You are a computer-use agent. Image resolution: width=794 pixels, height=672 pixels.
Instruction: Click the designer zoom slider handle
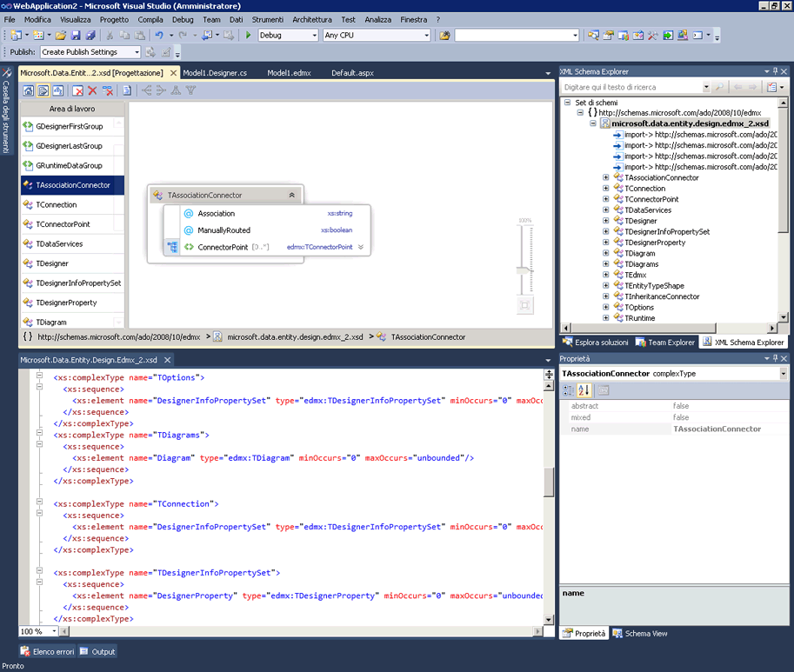[524, 270]
